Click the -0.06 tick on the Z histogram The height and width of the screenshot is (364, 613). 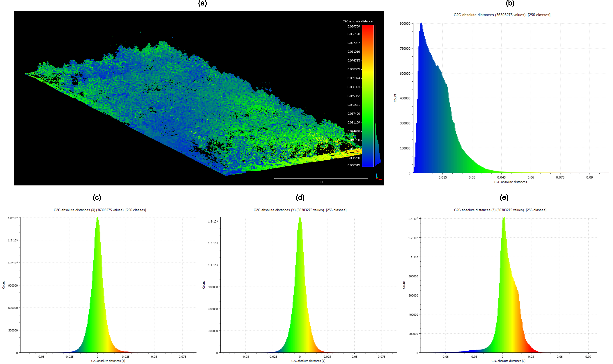click(x=445, y=357)
